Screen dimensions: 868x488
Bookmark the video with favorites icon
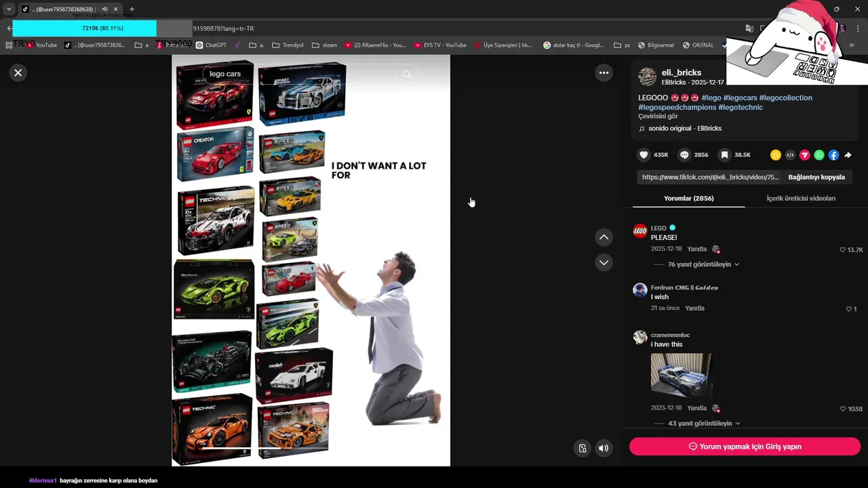pyautogui.click(x=724, y=155)
